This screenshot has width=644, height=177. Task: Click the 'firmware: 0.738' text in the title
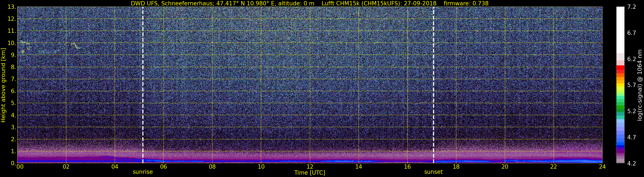click(466, 3)
